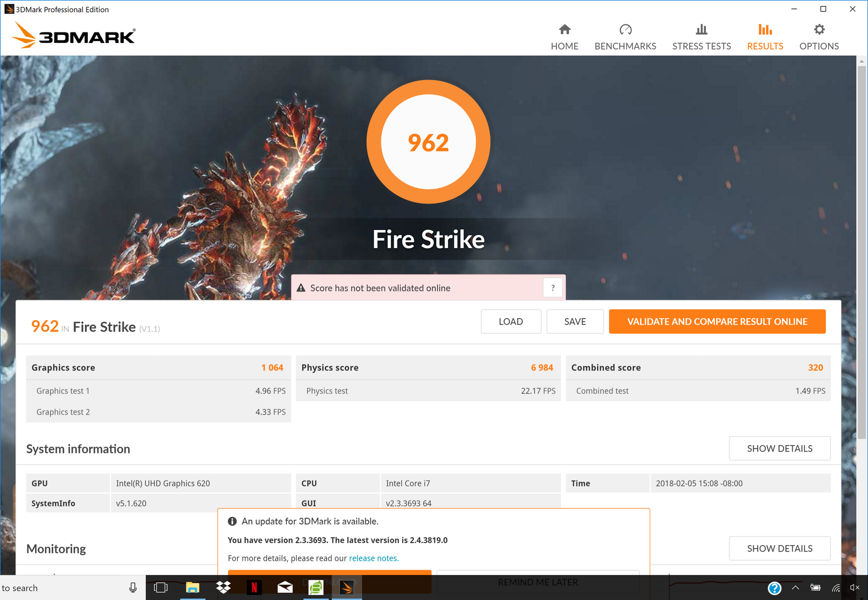The image size is (868, 600).
Task: Click the 3DMark taskbar icon
Action: tap(347, 587)
